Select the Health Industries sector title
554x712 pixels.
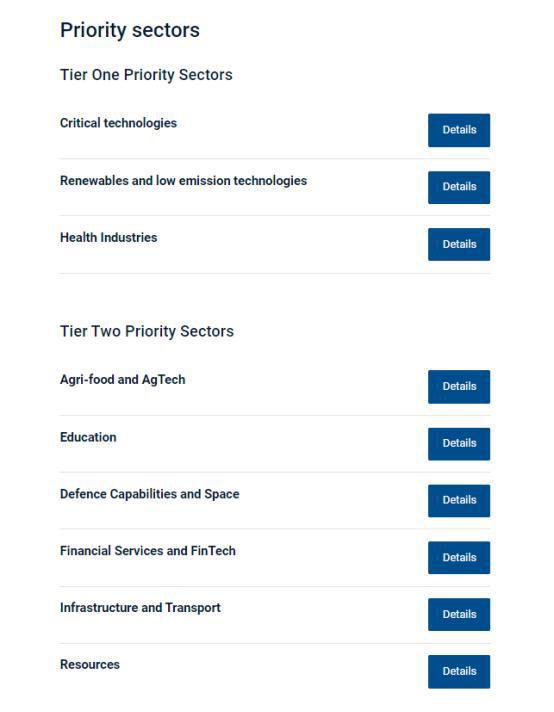point(109,237)
